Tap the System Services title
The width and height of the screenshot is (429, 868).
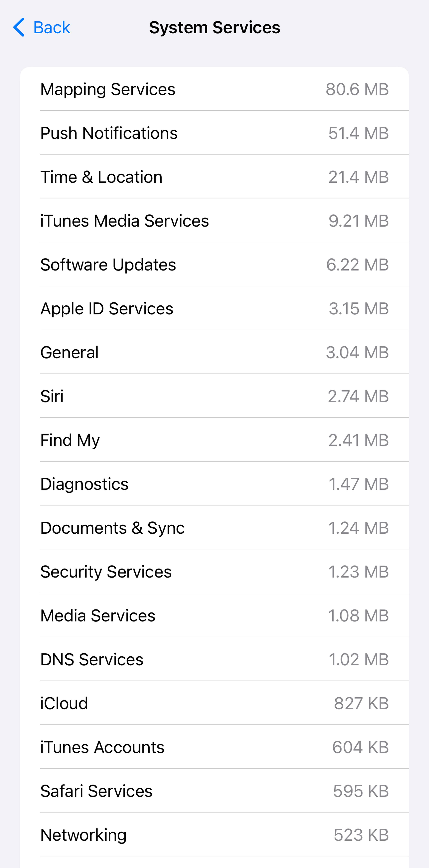coord(214,27)
